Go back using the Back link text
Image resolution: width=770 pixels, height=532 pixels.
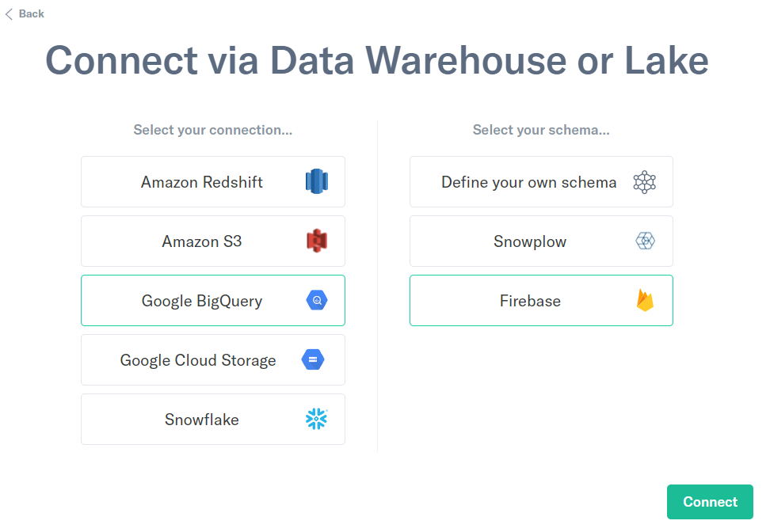click(x=32, y=14)
